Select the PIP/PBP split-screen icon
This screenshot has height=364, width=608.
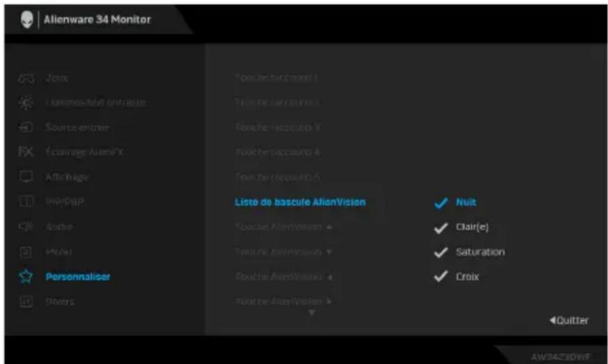(26, 202)
